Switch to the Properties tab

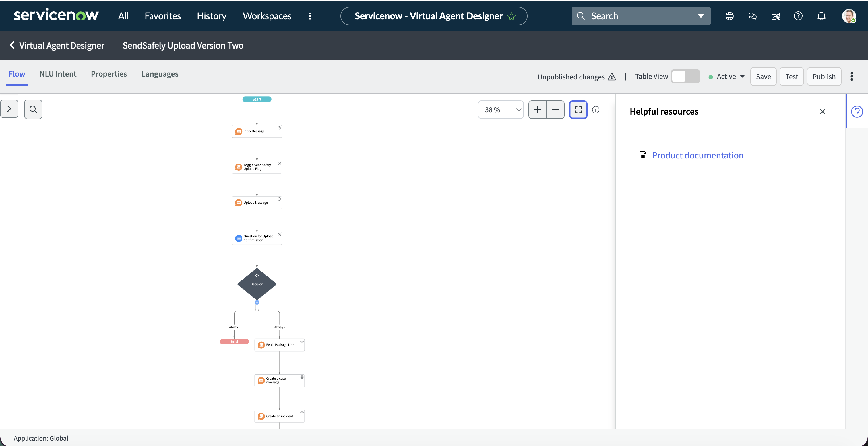(x=109, y=74)
